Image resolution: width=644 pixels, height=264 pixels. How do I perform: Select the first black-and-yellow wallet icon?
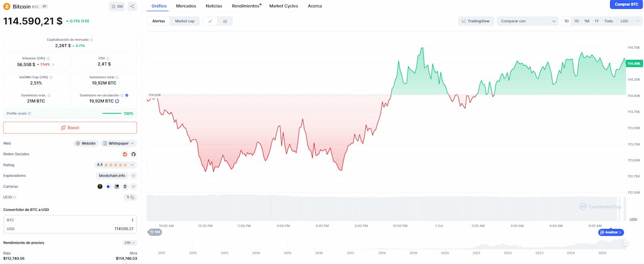pos(100,187)
